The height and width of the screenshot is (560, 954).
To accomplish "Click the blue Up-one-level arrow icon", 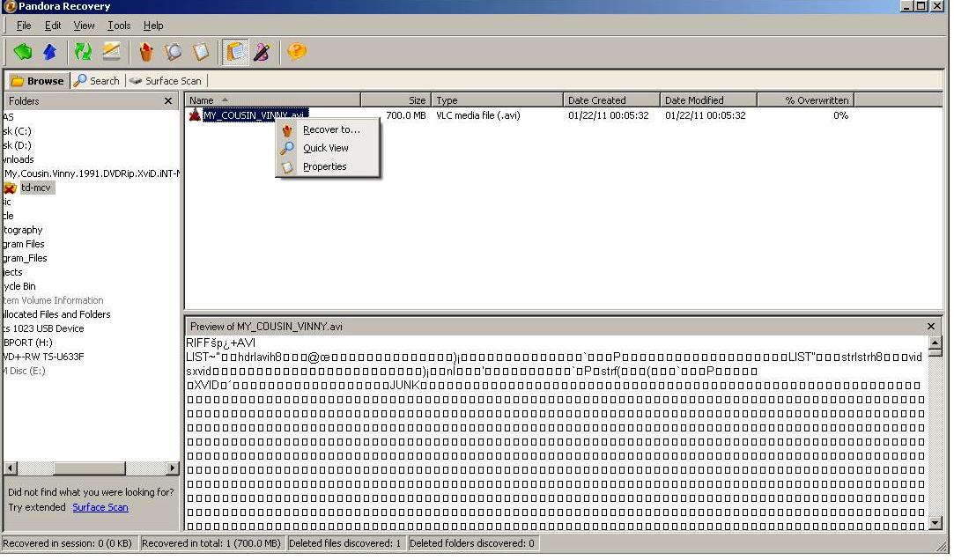I will pyautogui.click(x=50, y=52).
